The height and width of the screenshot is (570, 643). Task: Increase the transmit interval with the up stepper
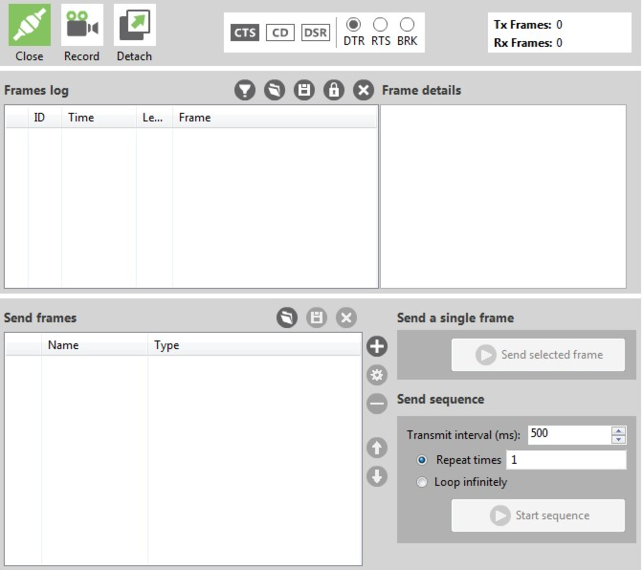618,430
